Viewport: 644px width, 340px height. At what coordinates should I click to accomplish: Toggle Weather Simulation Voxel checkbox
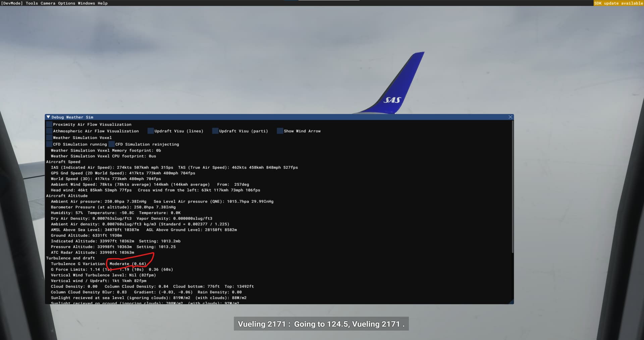tap(49, 138)
